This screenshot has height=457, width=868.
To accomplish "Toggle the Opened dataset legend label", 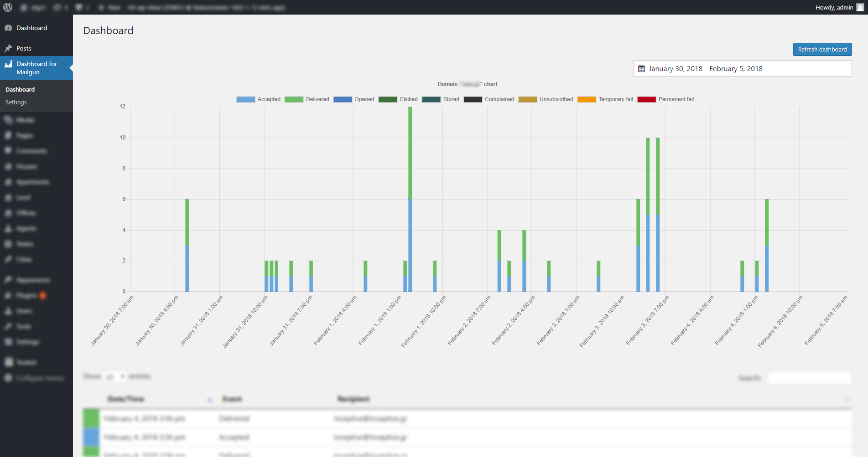I will (364, 99).
